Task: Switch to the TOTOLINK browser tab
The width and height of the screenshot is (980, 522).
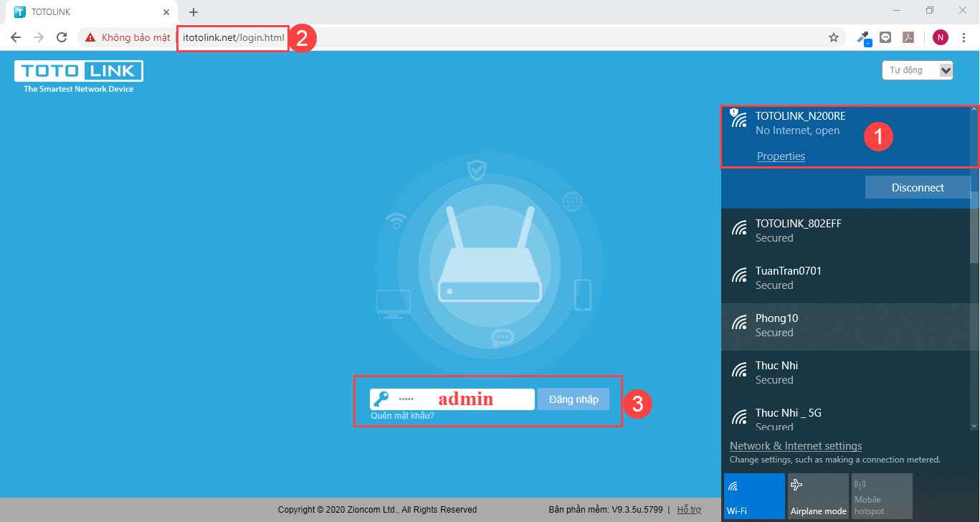Action: (x=90, y=12)
